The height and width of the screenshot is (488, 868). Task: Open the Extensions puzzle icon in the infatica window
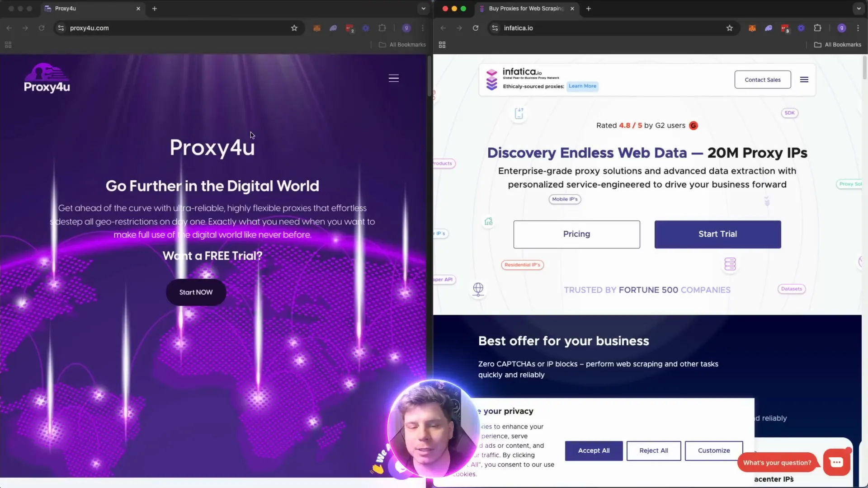click(x=817, y=28)
